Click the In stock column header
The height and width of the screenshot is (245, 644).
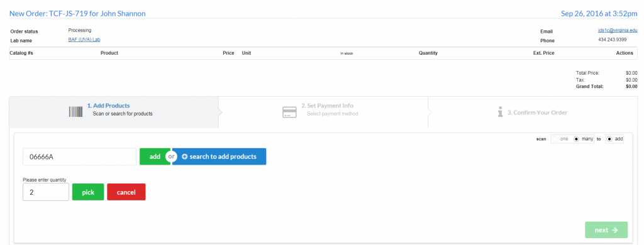(347, 54)
